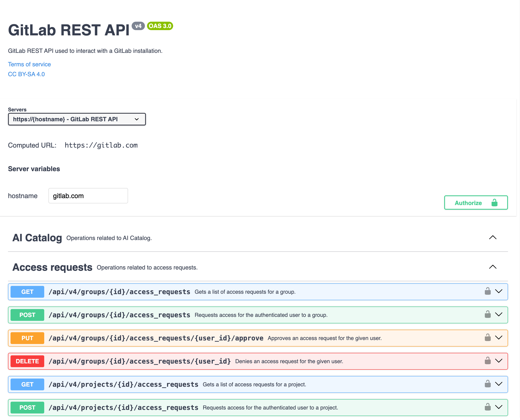The image size is (520, 420).
Task: Click lock icon on GET groups access_requests row
Action: point(488,291)
